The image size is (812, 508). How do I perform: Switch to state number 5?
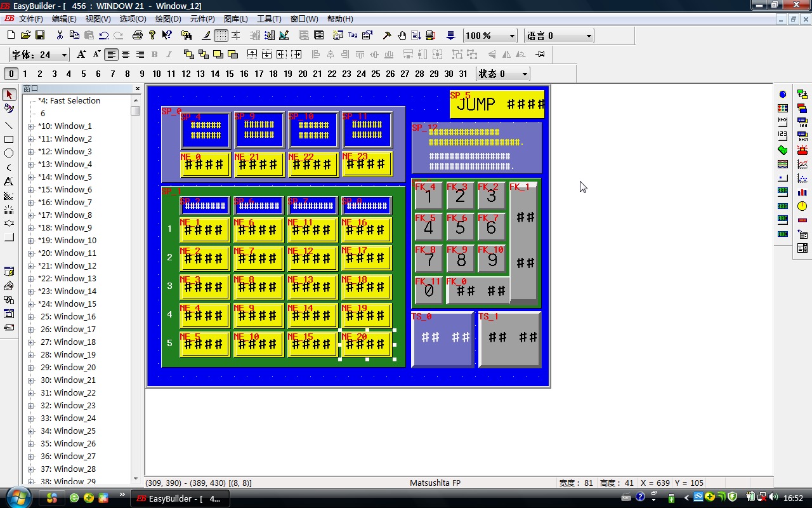pyautogui.click(x=83, y=74)
